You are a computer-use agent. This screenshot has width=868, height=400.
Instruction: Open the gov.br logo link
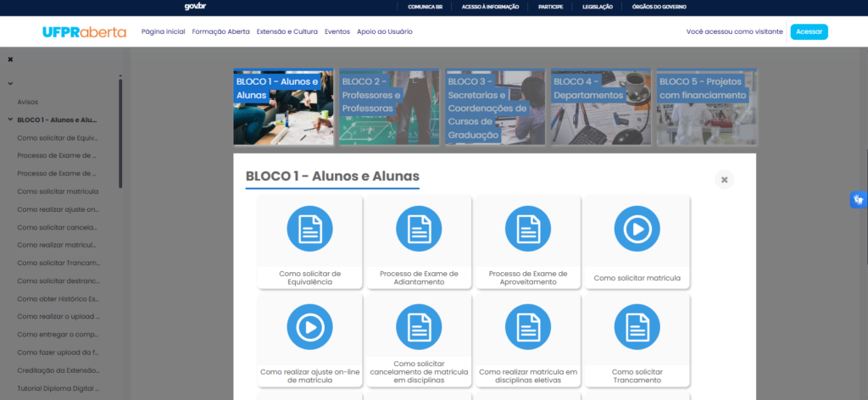(196, 7)
